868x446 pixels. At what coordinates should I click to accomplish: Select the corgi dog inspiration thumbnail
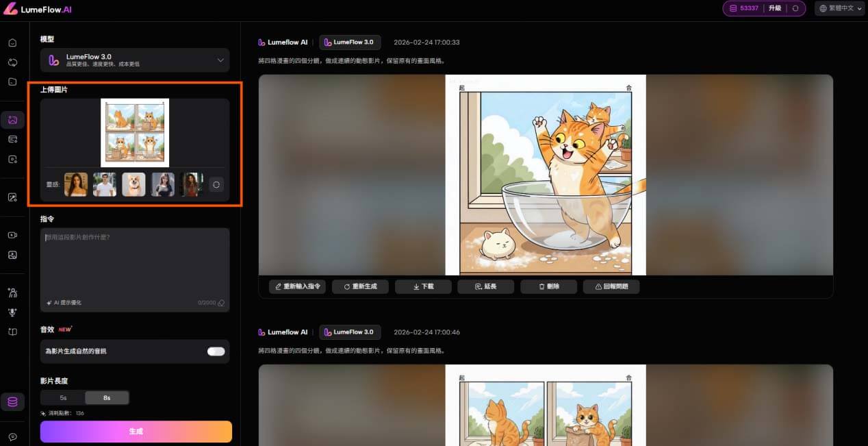tap(133, 184)
